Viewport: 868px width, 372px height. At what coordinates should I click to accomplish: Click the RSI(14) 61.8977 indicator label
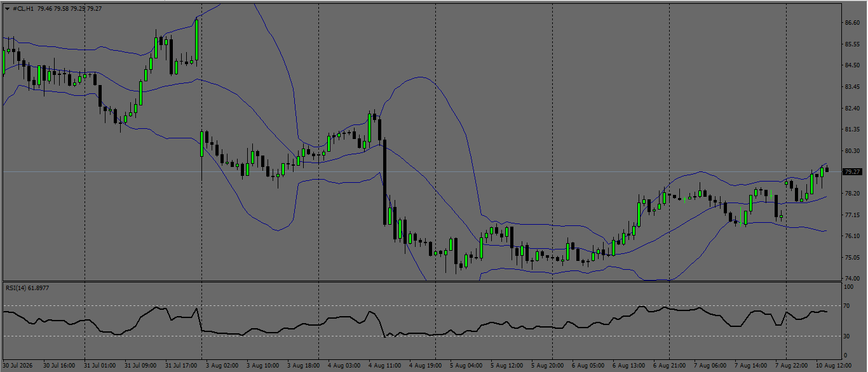pos(27,288)
